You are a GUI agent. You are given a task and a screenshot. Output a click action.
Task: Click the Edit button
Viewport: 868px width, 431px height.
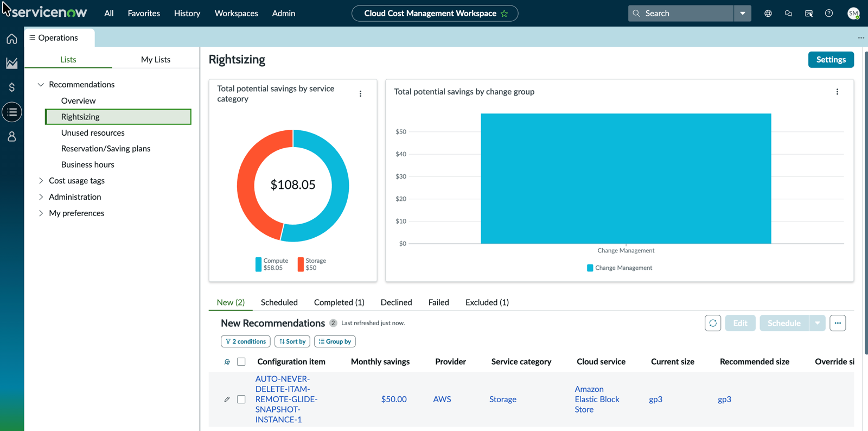coord(740,323)
